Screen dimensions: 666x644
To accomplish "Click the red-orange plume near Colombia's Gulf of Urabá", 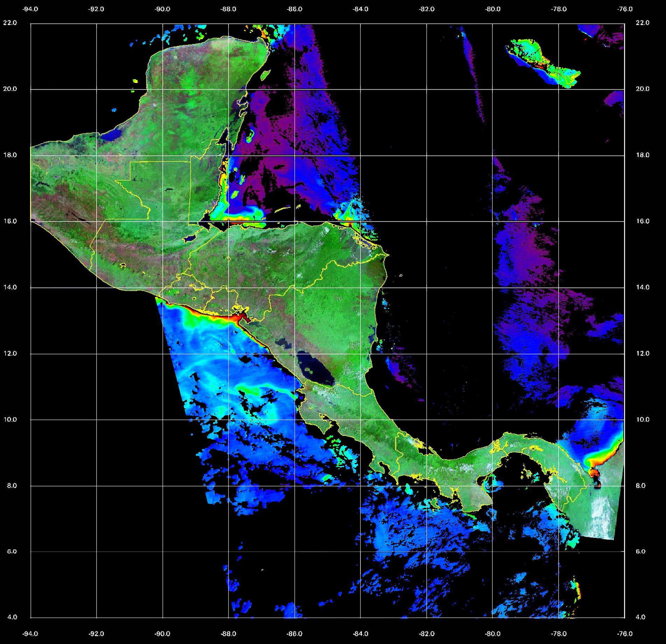I will pyautogui.click(x=595, y=473).
